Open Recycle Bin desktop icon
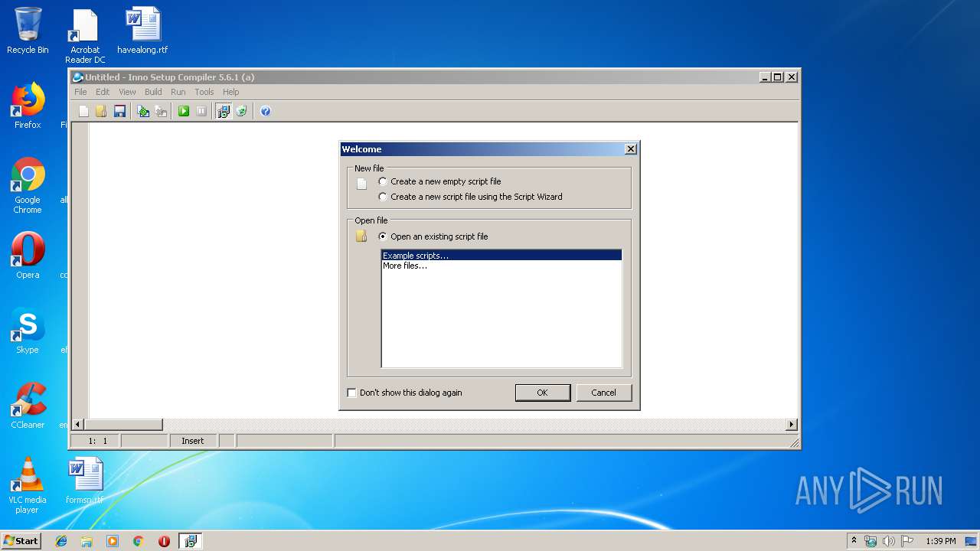The height and width of the screenshot is (551, 980). (28, 31)
